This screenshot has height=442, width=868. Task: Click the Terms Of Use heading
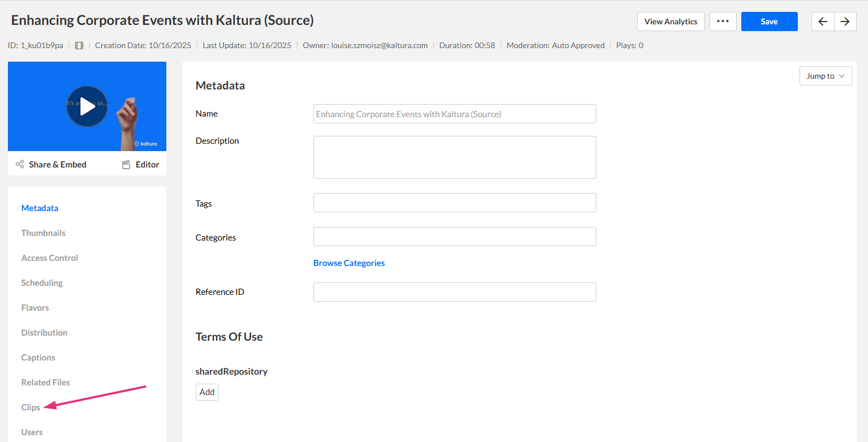229,337
